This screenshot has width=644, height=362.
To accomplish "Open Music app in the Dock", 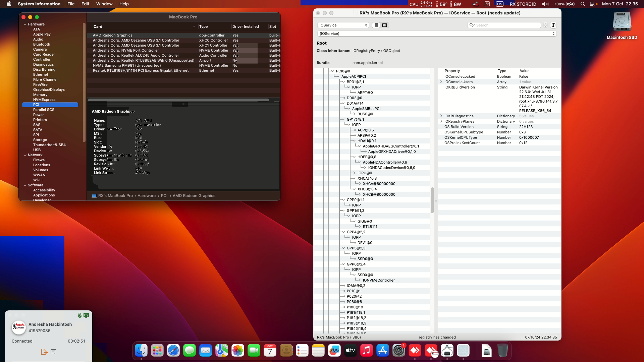I will point(367,351).
